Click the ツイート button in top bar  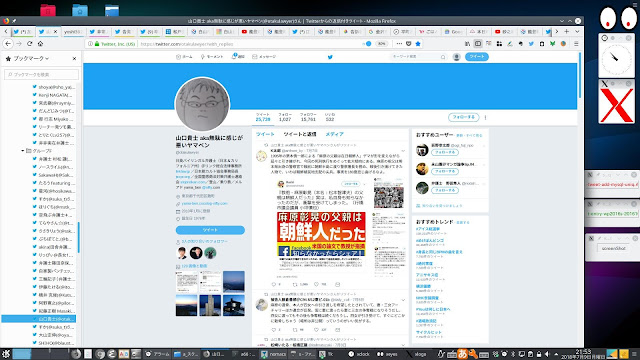pyautogui.click(x=476, y=57)
